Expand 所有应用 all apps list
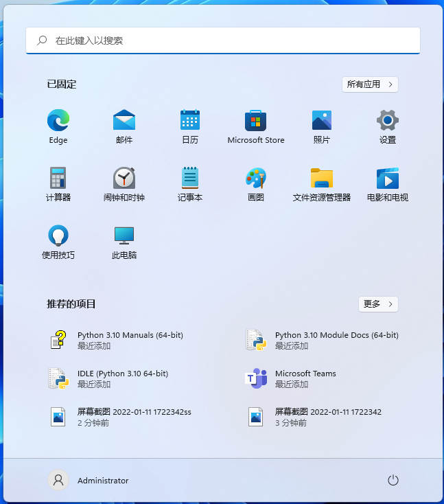 pyautogui.click(x=370, y=84)
